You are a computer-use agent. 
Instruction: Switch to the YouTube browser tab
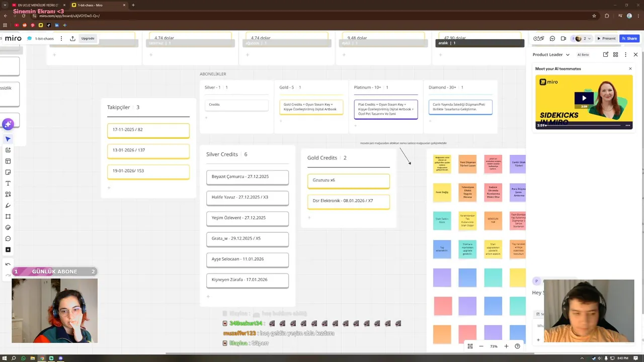[38, 5]
